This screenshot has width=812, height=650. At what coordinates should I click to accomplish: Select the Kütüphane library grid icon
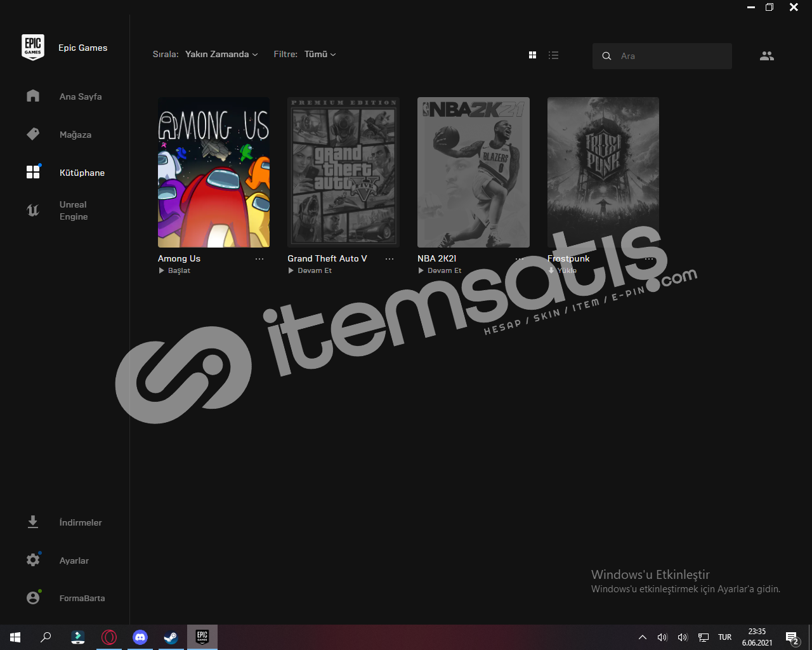point(33,172)
